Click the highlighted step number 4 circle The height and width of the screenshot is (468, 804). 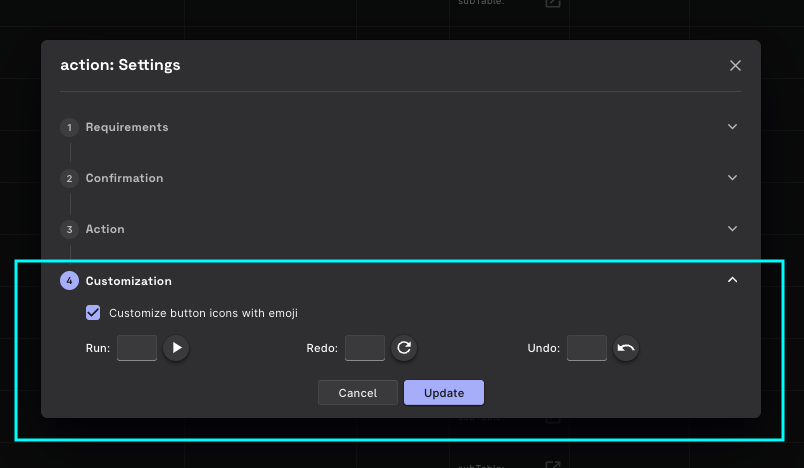tap(69, 280)
